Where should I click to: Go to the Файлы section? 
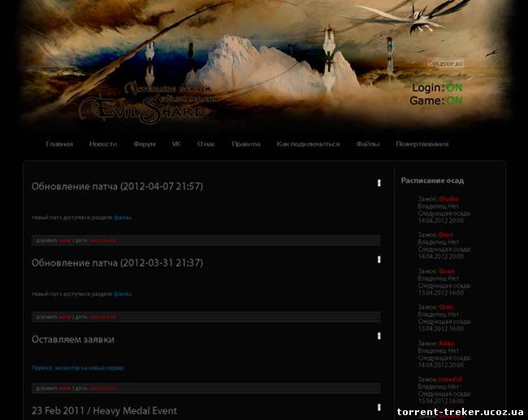368,144
